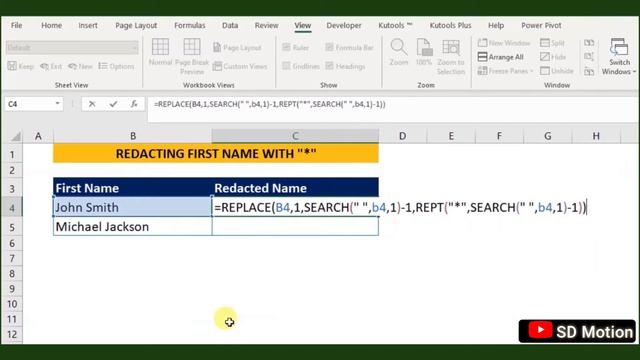Open the Review tab
The height and width of the screenshot is (360, 640).
266,25
